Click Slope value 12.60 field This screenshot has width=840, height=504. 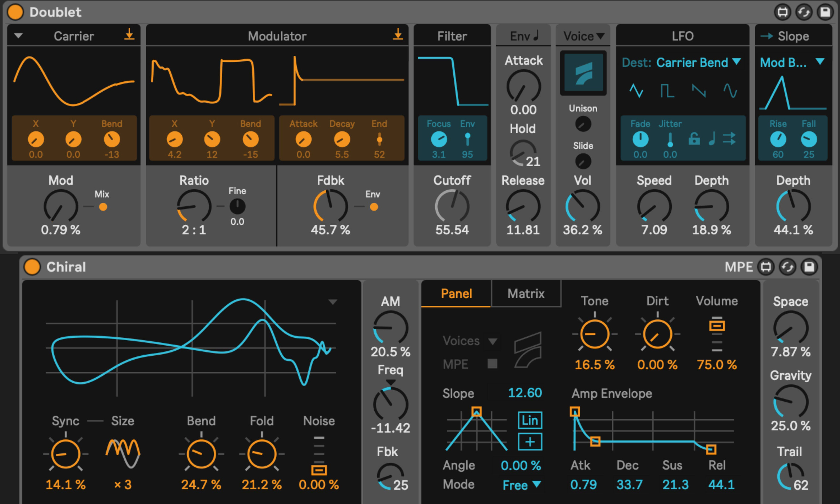click(x=525, y=393)
